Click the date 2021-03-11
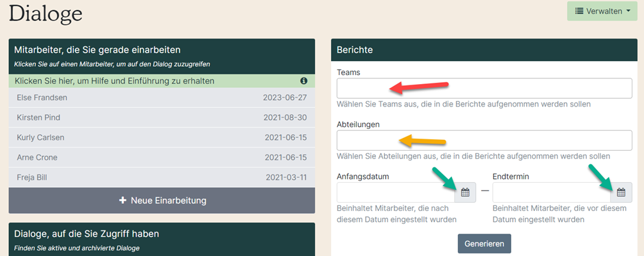The image size is (644, 256). [286, 178]
